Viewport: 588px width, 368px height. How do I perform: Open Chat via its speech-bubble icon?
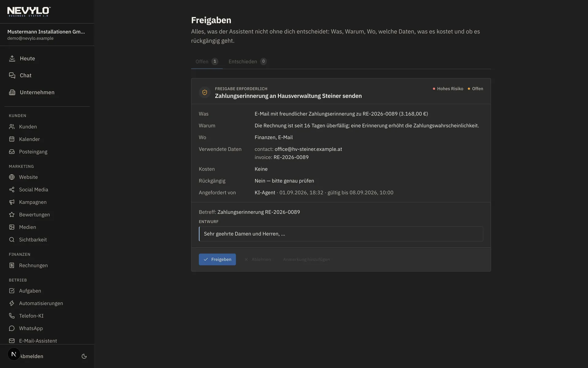(12, 75)
